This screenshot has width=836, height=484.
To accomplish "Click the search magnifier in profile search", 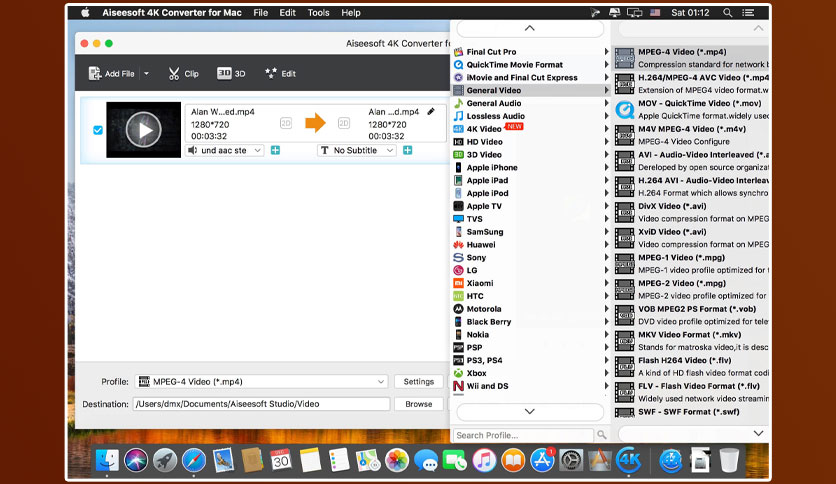I will (x=601, y=435).
